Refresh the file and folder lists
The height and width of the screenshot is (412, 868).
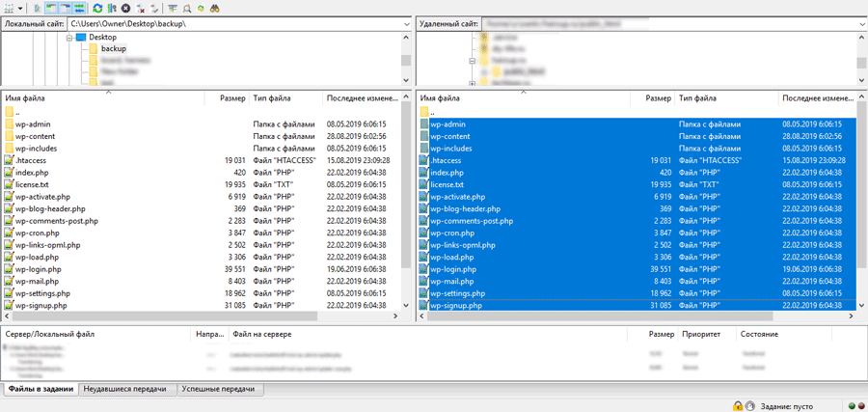(97, 8)
